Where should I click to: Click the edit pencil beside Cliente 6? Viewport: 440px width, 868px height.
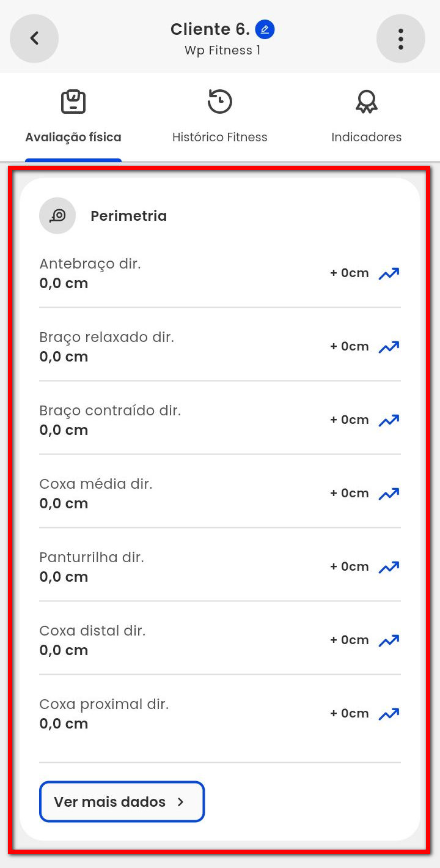[265, 29]
